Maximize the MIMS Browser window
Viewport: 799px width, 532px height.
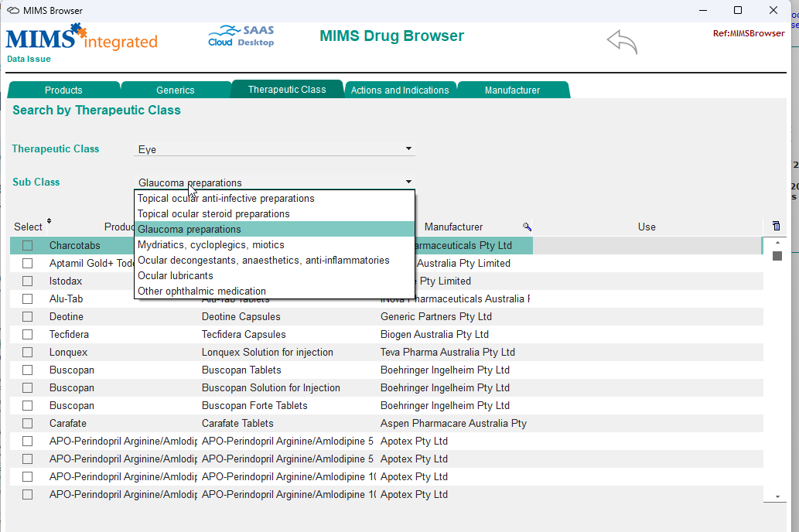tap(738, 10)
